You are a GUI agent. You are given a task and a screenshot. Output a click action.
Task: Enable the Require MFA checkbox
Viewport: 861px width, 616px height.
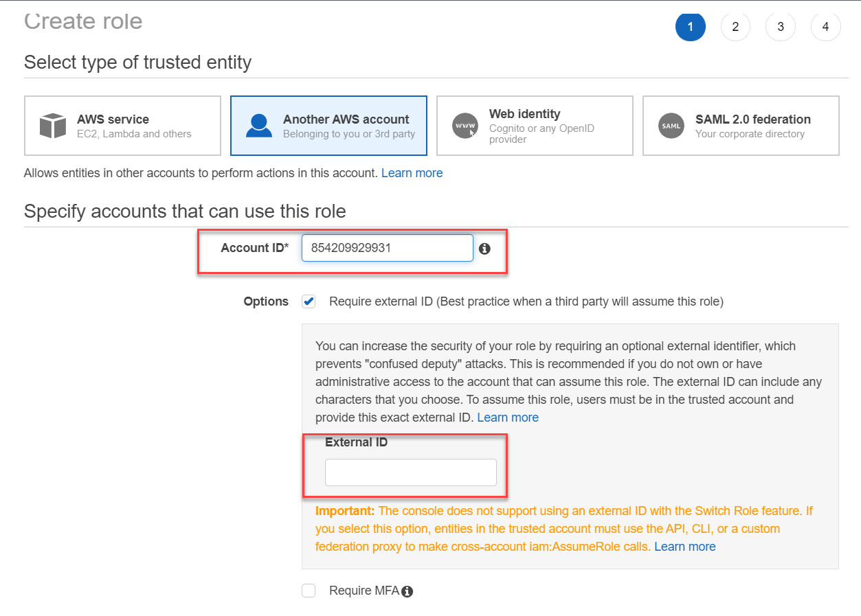point(309,591)
